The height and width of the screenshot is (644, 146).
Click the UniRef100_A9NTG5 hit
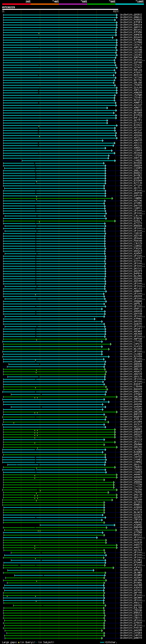pyautogui.click(x=131, y=140)
